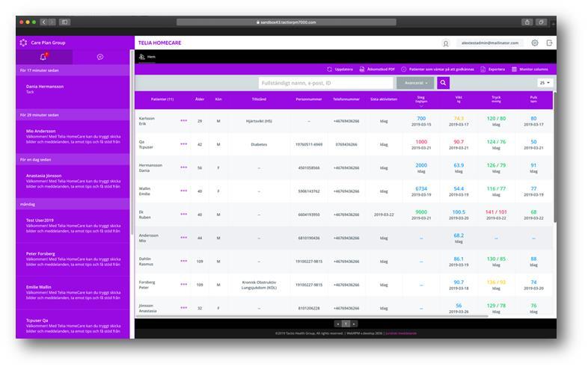Open the notifications bell tab

(43, 57)
